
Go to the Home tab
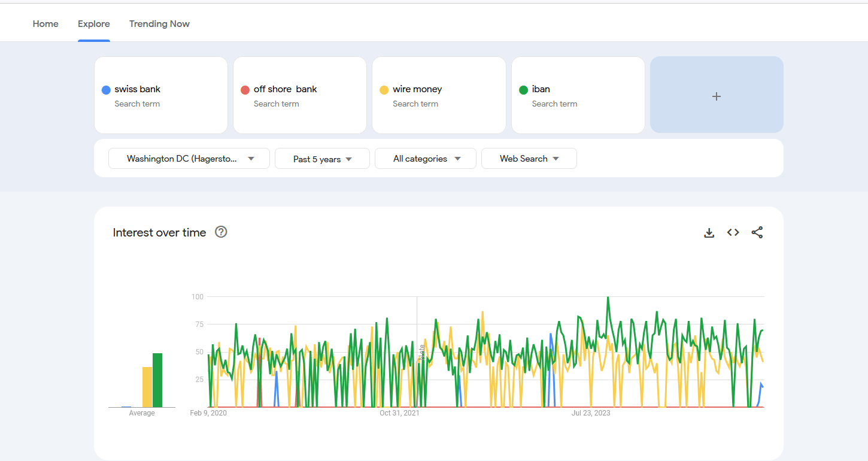click(45, 24)
